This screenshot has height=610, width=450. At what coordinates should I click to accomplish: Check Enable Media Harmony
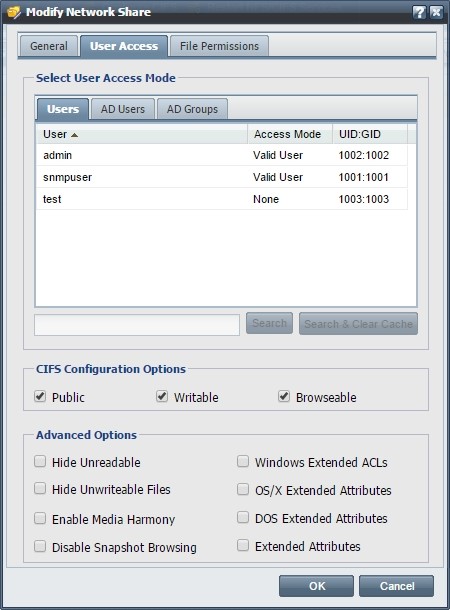[40, 518]
